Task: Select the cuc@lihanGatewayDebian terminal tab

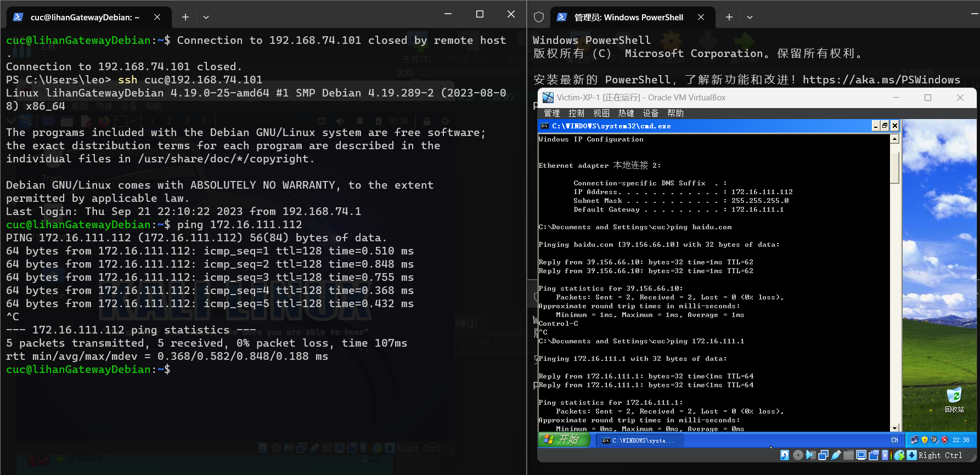Action: tap(89, 17)
